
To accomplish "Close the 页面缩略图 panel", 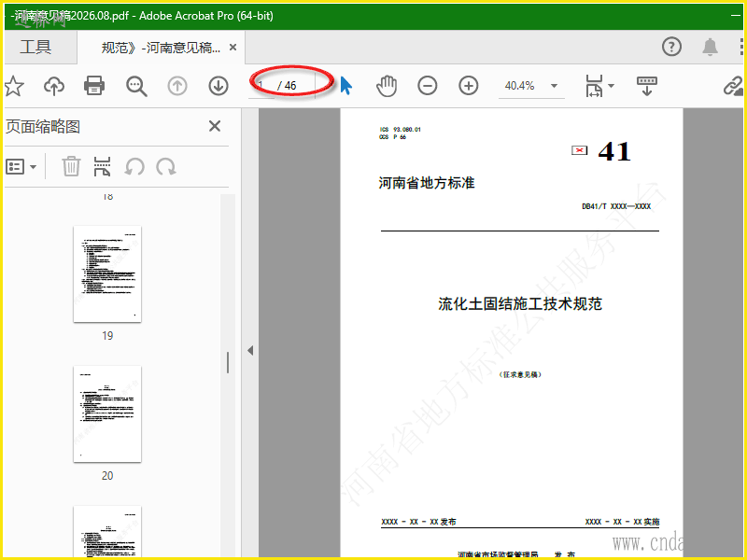I will click(215, 126).
